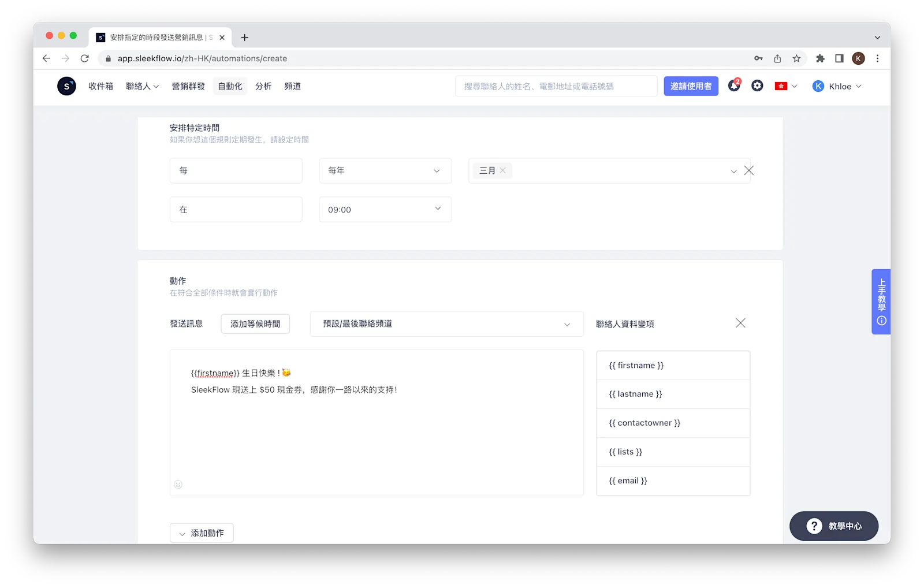This screenshot has height=588, width=924.
Task: Click the 發送訊息 label
Action: point(186,323)
